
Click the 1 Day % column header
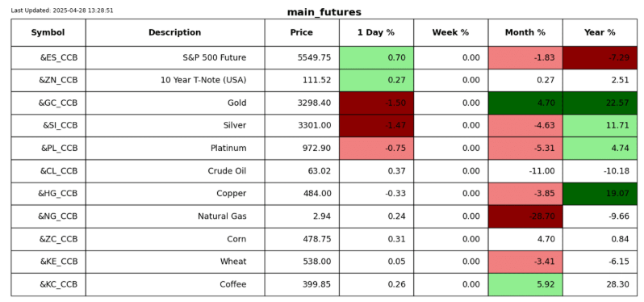click(x=376, y=32)
